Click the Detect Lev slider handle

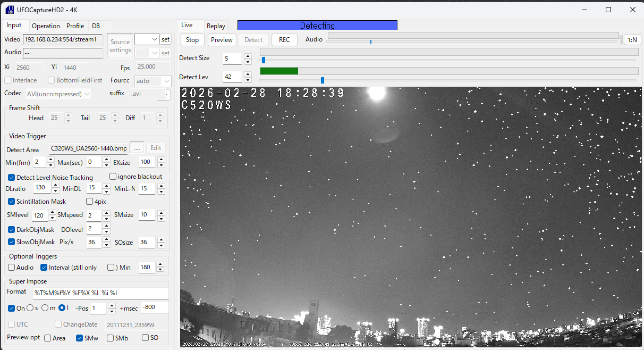(323, 80)
